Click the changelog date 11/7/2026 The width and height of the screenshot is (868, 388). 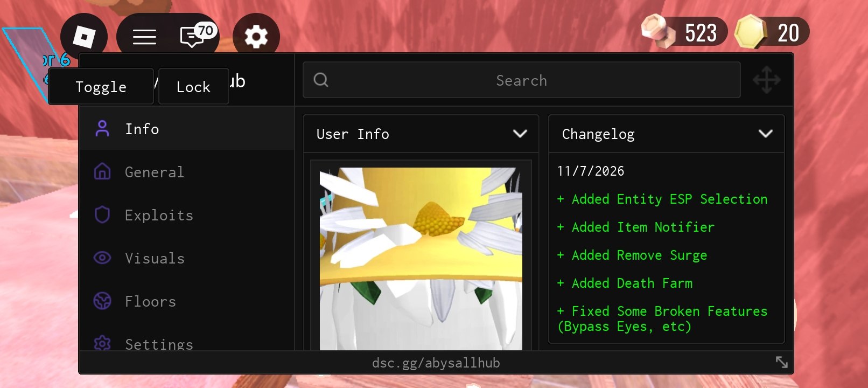(x=591, y=171)
